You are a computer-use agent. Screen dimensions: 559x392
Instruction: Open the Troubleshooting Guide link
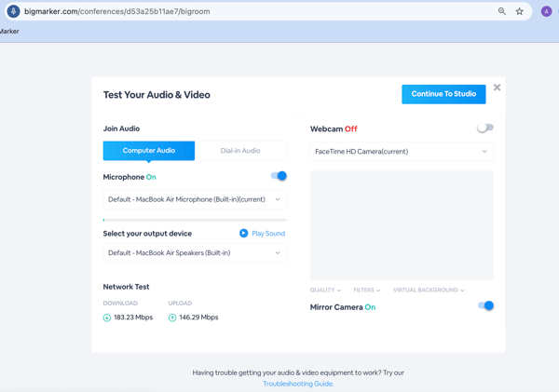298,384
